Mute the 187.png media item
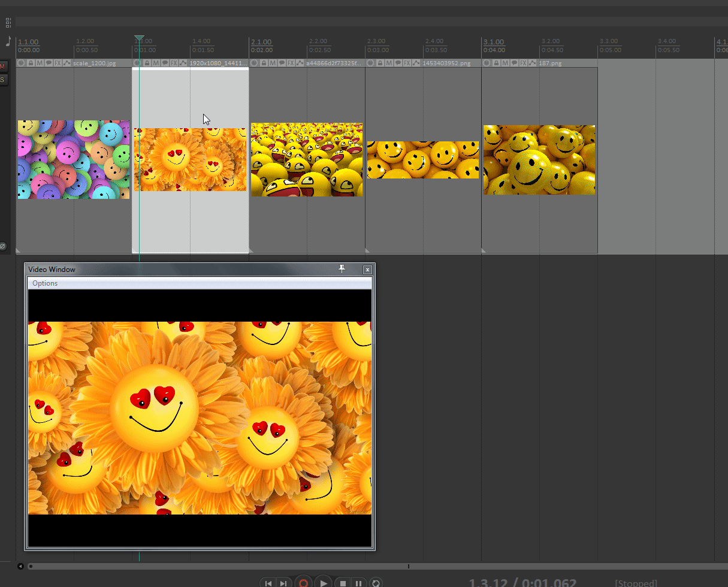 [x=505, y=63]
